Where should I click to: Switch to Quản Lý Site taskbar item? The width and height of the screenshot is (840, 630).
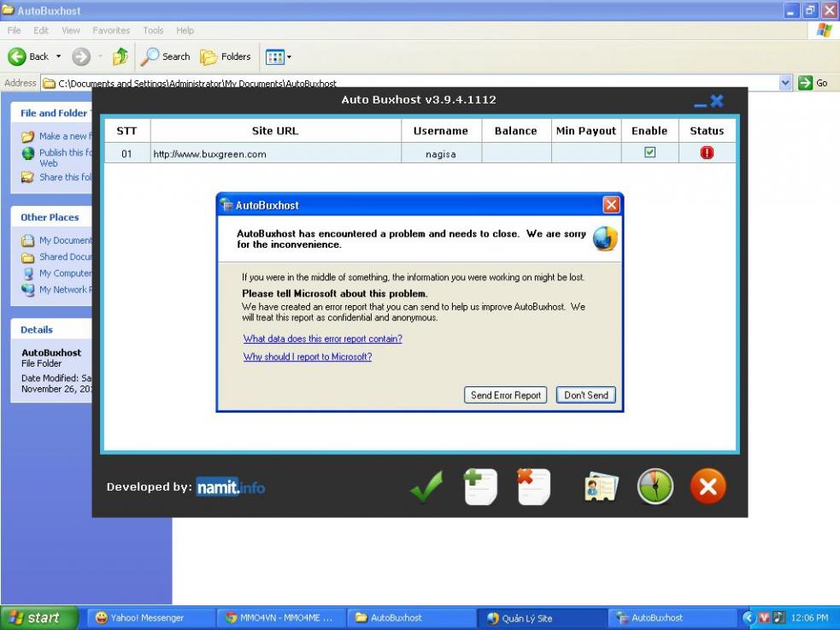click(542, 618)
